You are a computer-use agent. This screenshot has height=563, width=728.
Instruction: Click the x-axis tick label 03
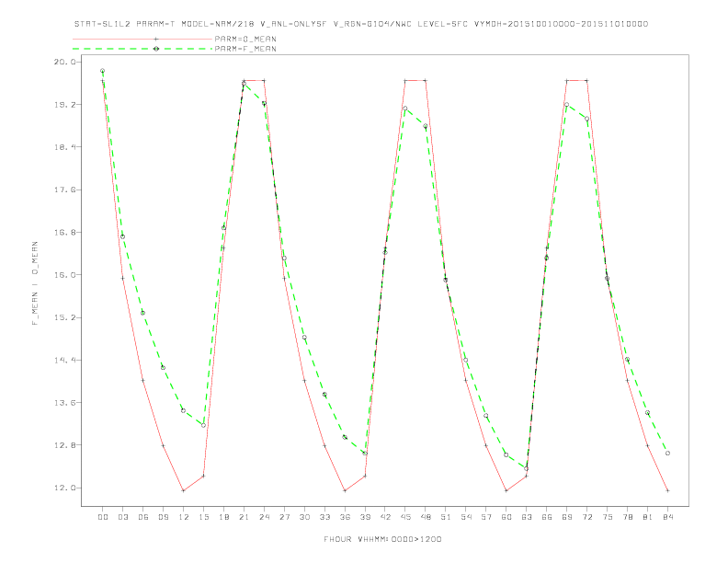click(x=122, y=517)
